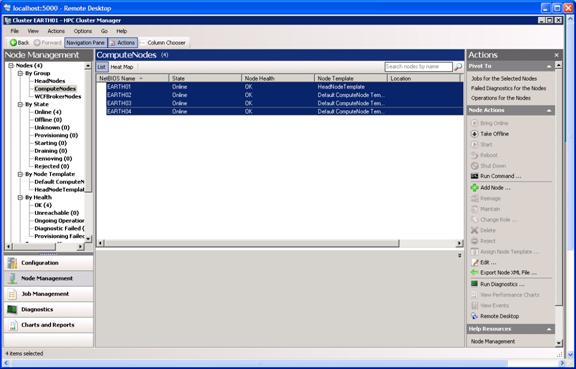Click the Run Command console icon

474,176
